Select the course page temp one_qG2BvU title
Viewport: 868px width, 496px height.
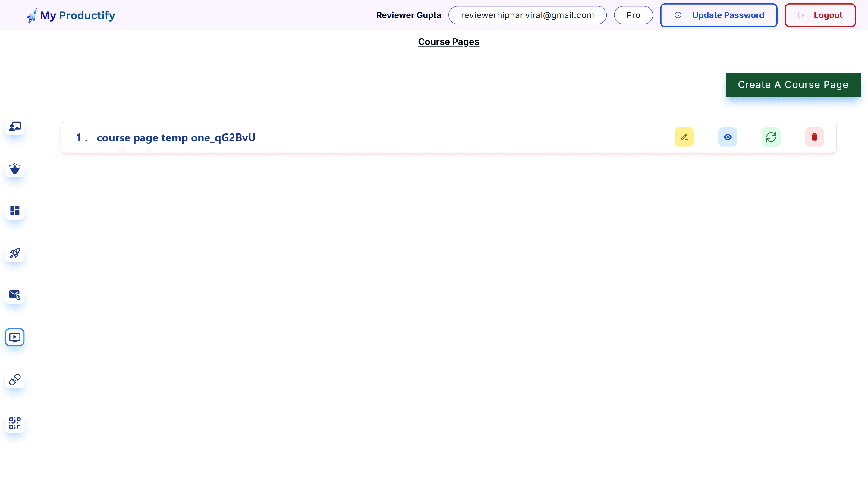(176, 138)
